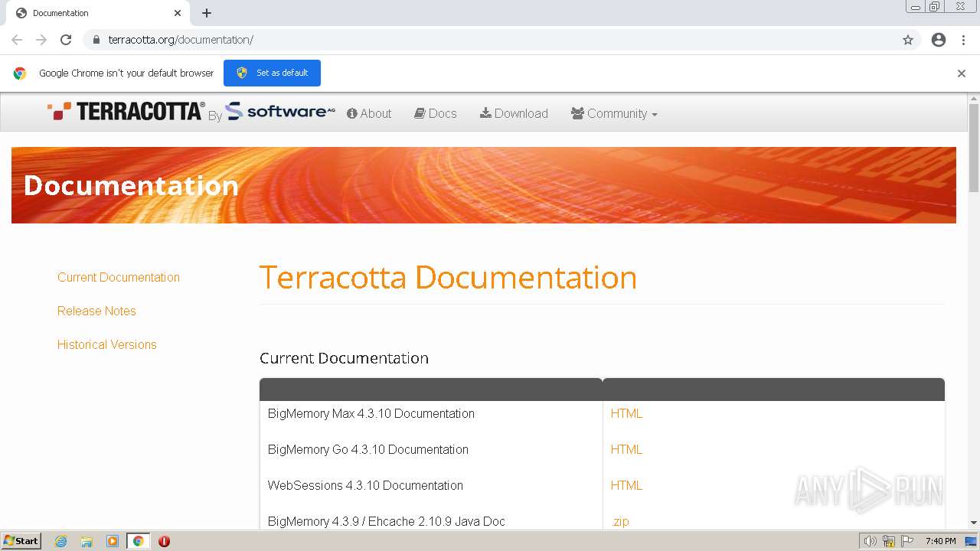Click the red Opera taskbar icon
Image resolution: width=980 pixels, height=551 pixels.
tap(164, 541)
